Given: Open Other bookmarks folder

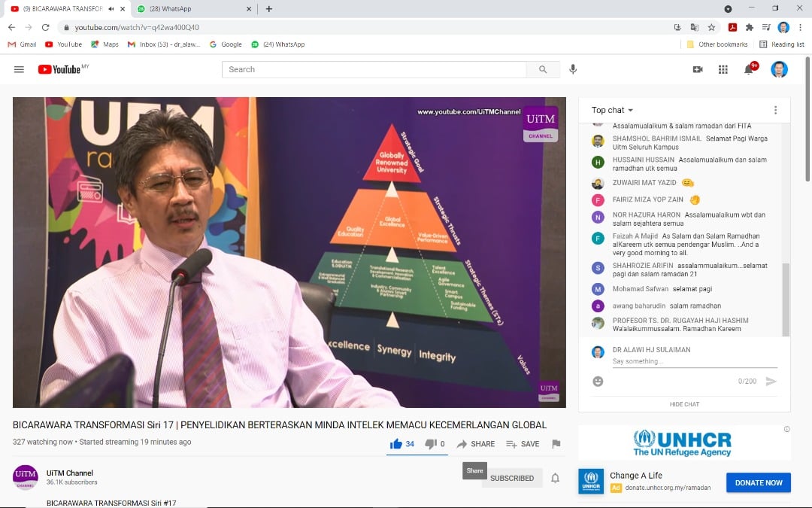Looking at the screenshot, I should pyautogui.click(x=717, y=44).
